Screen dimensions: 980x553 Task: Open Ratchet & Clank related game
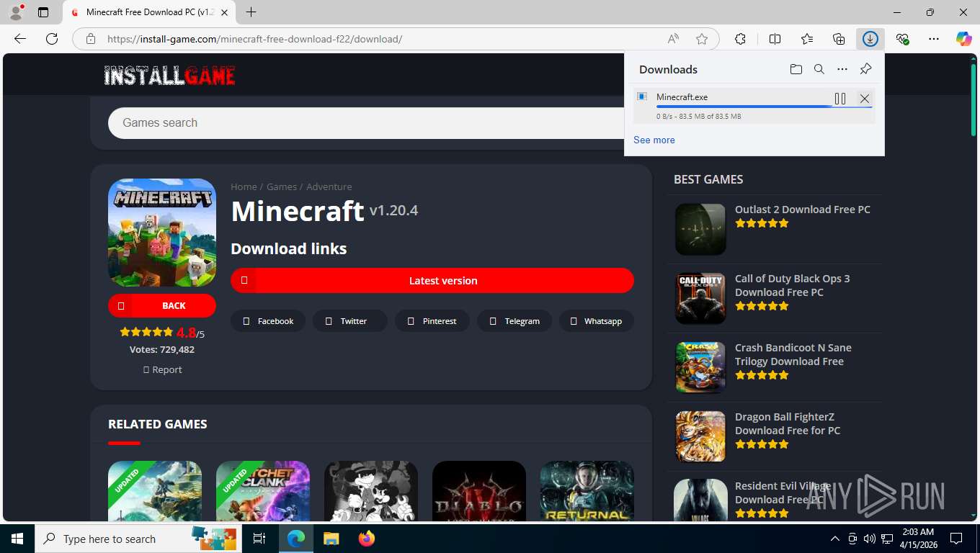pos(263,491)
